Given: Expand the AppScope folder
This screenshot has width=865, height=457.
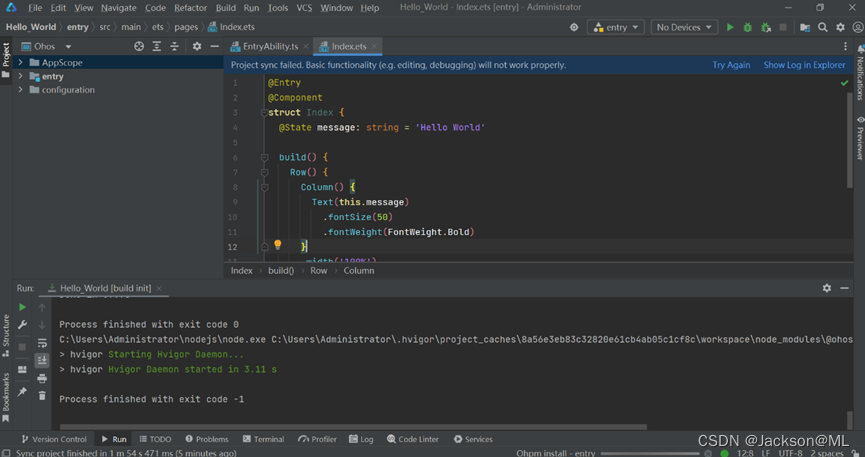Looking at the screenshot, I should pyautogui.click(x=20, y=62).
